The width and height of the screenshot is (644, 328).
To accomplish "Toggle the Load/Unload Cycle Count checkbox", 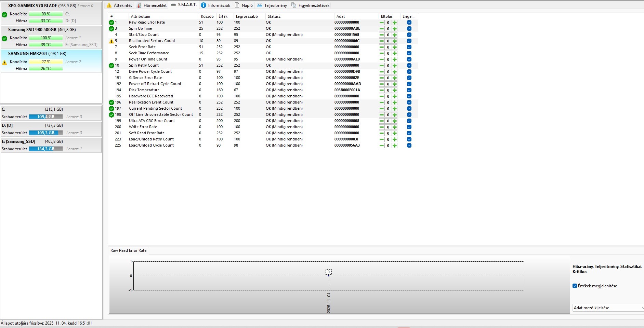I will pos(409,146).
